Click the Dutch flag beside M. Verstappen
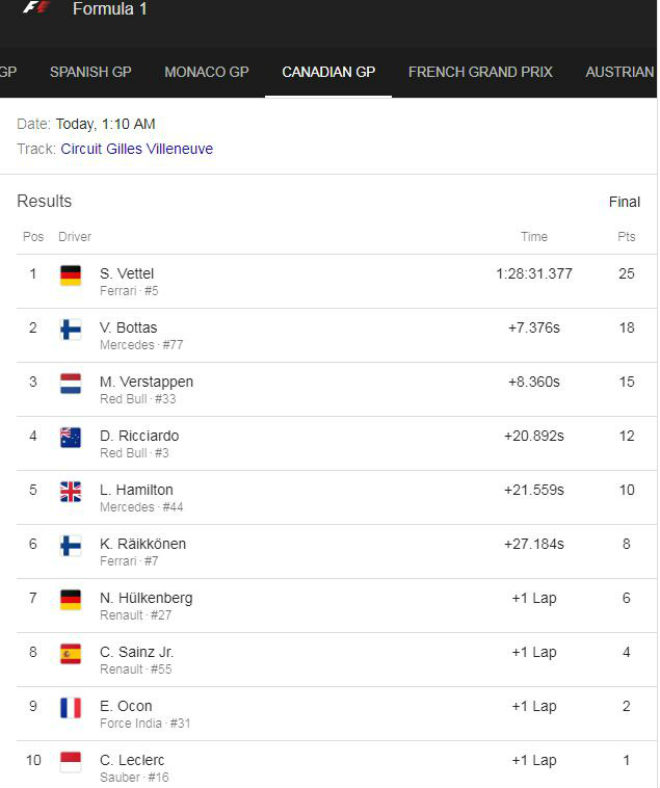 coord(70,383)
